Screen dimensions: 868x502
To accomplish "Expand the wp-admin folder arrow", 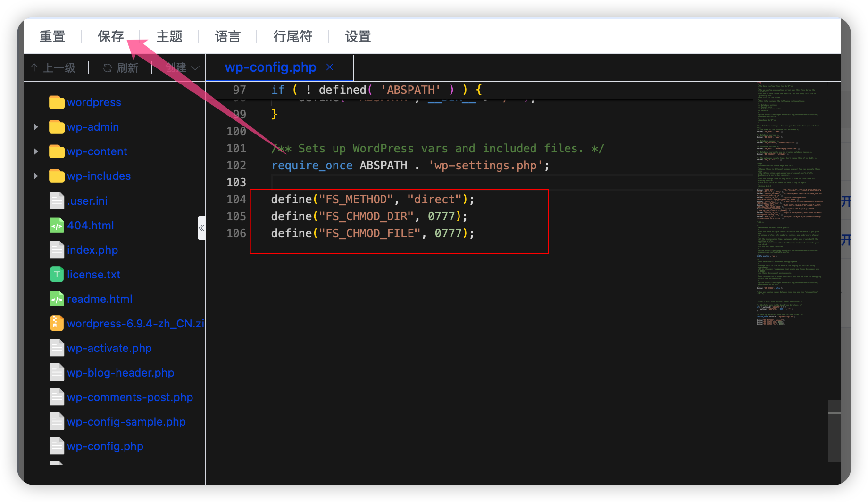I will tap(36, 127).
